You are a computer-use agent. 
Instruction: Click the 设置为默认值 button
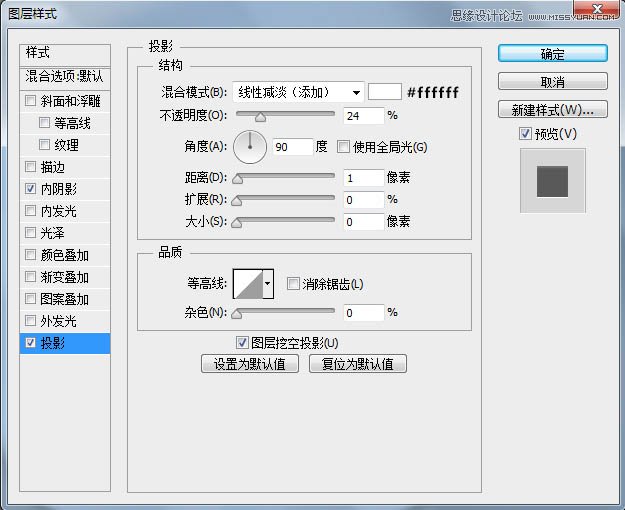[250, 364]
